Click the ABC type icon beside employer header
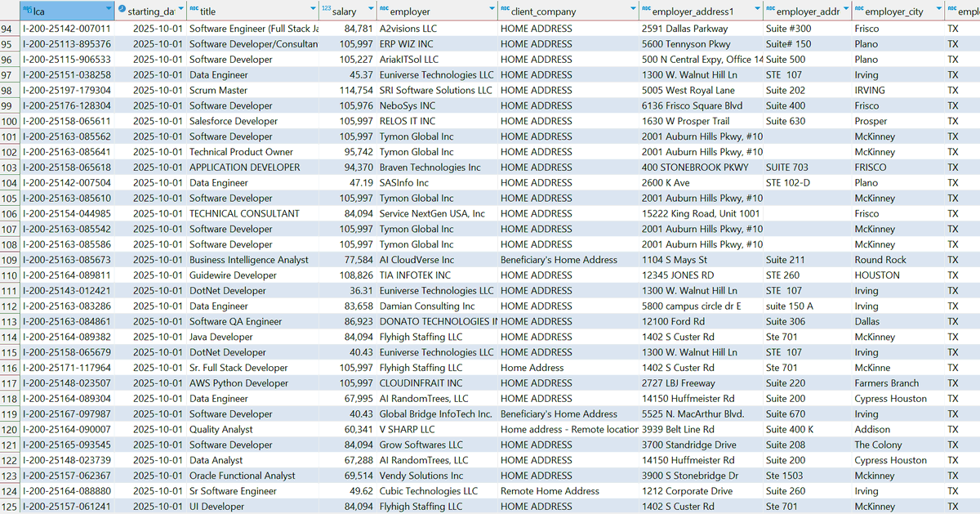 point(385,10)
